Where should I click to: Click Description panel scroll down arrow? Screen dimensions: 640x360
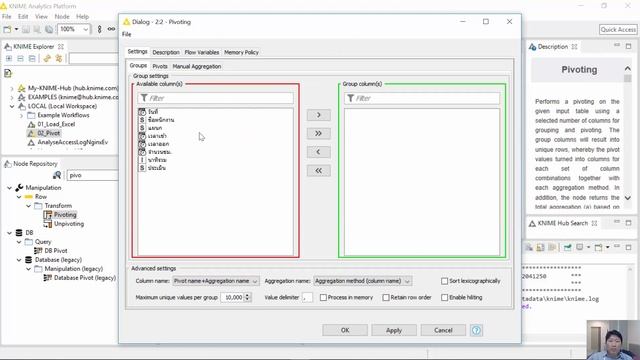pyautogui.click(x=628, y=198)
